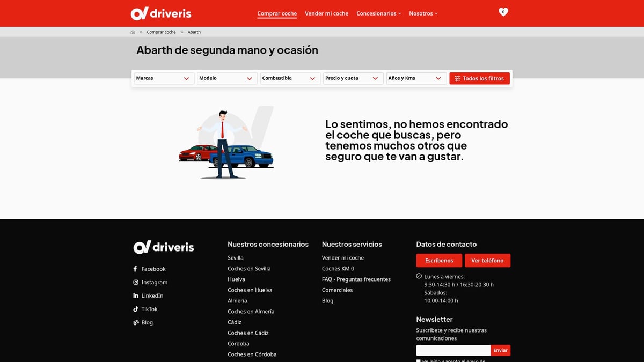Open the Precio y cuota dropdown

click(x=353, y=78)
